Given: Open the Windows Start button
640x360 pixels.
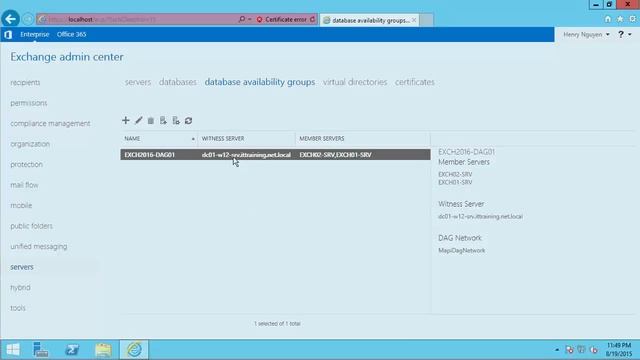Looking at the screenshot, I should [x=13, y=349].
